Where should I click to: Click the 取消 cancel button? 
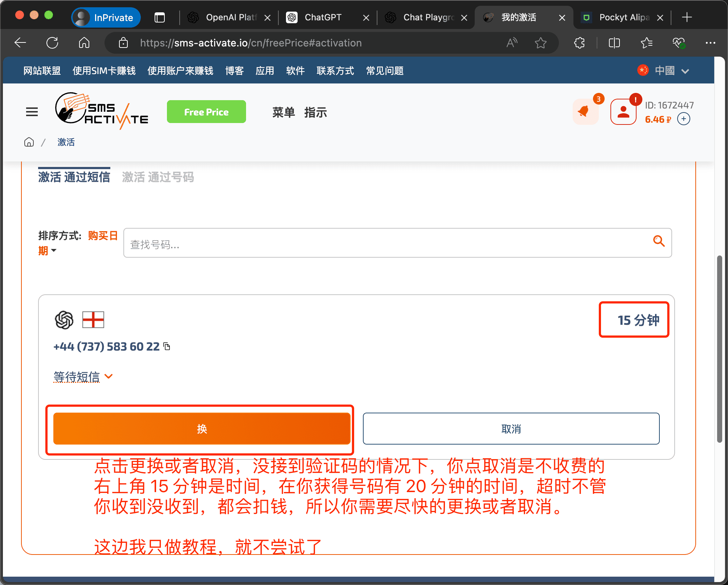click(x=511, y=429)
